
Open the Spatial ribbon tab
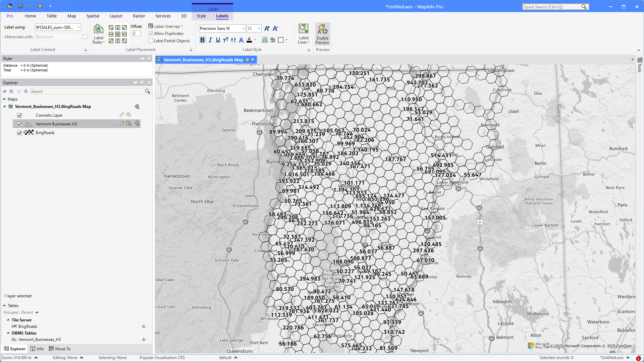click(x=93, y=16)
